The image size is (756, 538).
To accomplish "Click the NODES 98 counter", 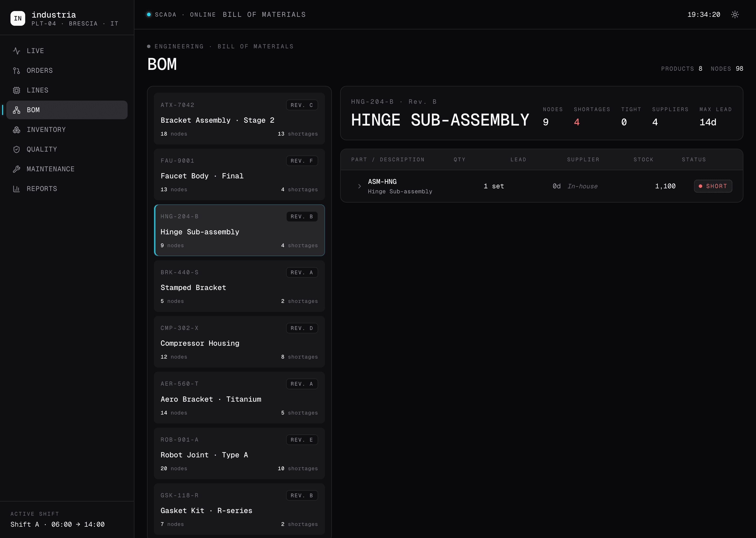I will coord(727,69).
